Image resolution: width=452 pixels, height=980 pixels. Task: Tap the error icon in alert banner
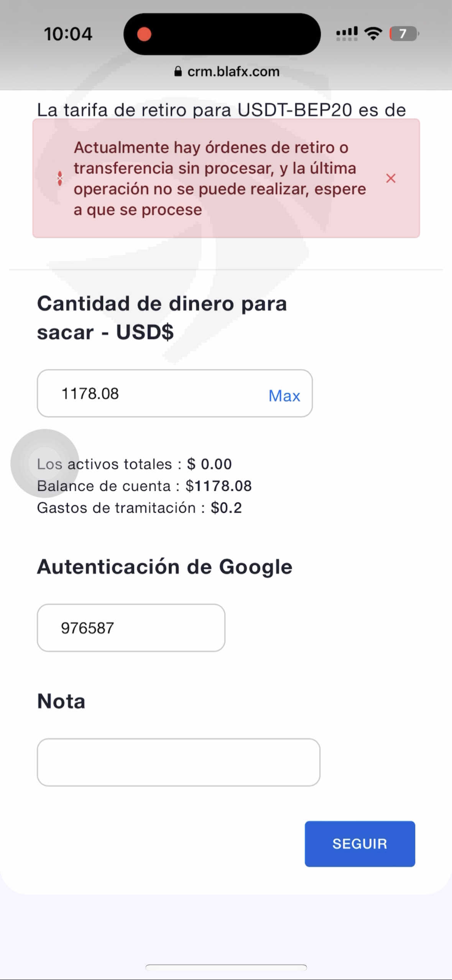point(60,178)
